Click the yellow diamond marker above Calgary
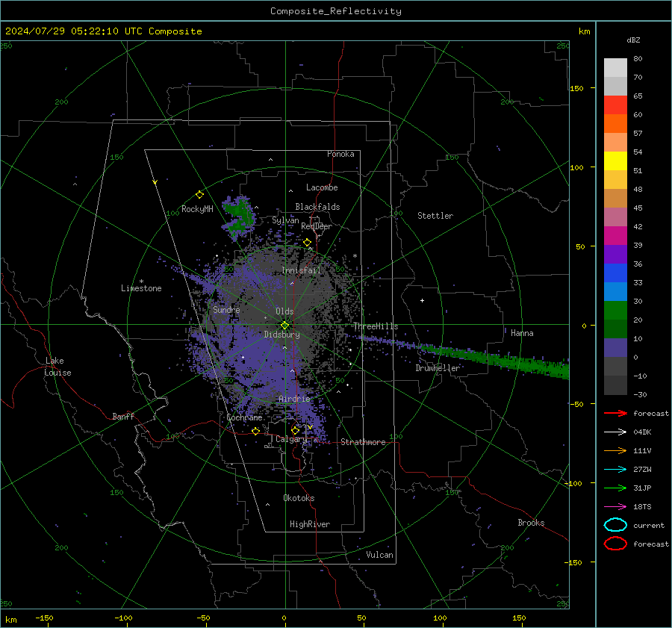Image resolution: width=672 pixels, height=628 pixels. tap(295, 430)
